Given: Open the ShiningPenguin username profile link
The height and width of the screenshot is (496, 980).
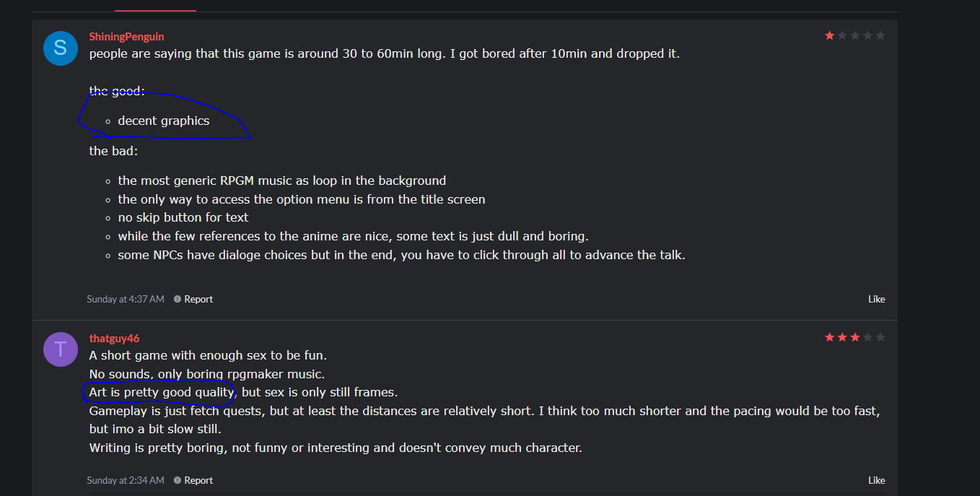Looking at the screenshot, I should [126, 36].
